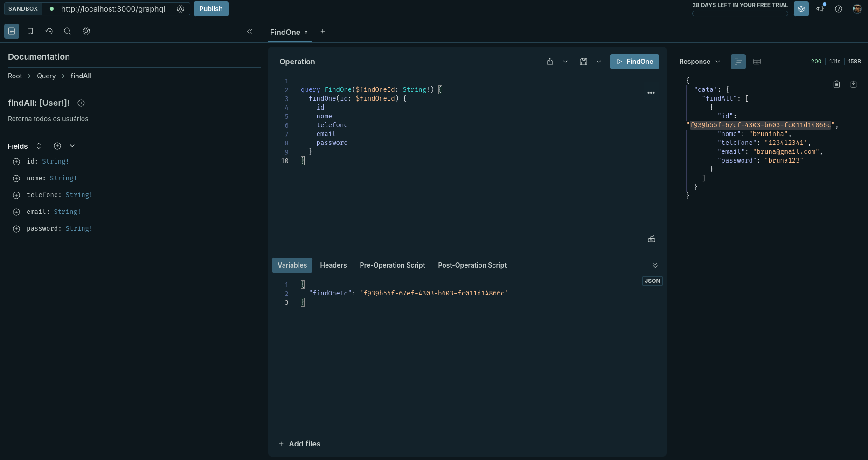Click inside the variables JSON editor line 2

tap(408, 293)
